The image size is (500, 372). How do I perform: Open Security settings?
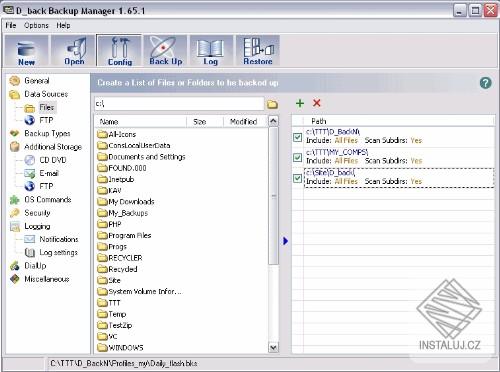[x=37, y=213]
